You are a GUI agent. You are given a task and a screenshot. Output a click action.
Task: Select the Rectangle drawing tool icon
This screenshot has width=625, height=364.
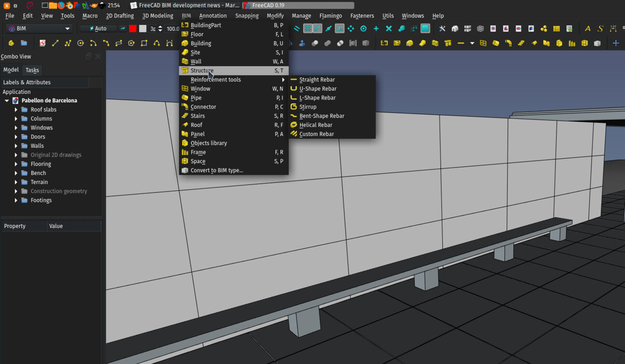point(144,43)
